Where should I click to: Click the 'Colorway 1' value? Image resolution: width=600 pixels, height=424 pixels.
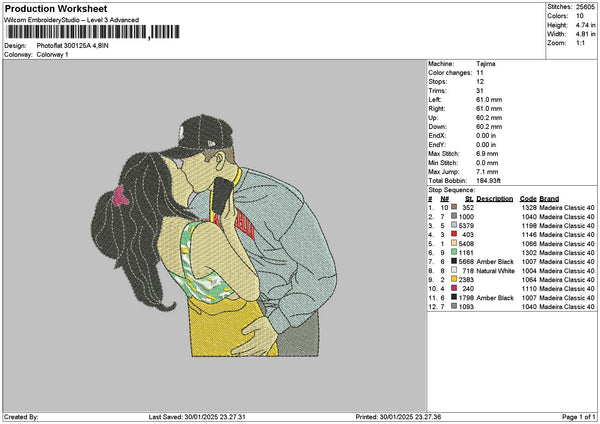(x=52, y=55)
